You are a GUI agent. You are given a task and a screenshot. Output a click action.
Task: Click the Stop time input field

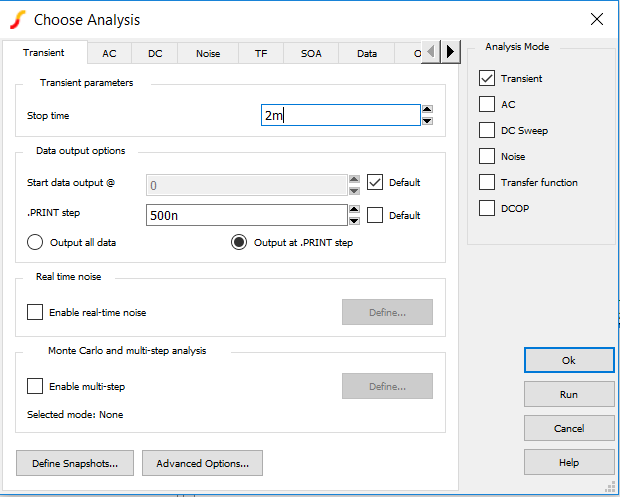339,116
